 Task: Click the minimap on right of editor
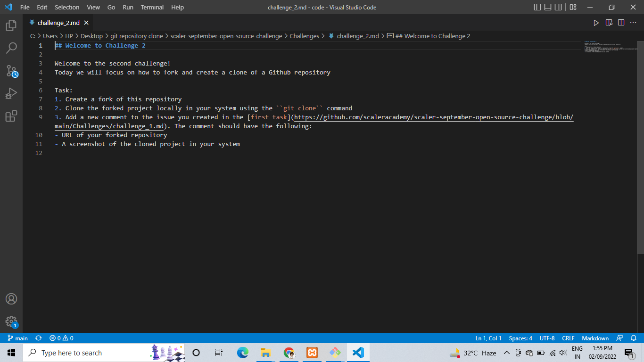610,46
